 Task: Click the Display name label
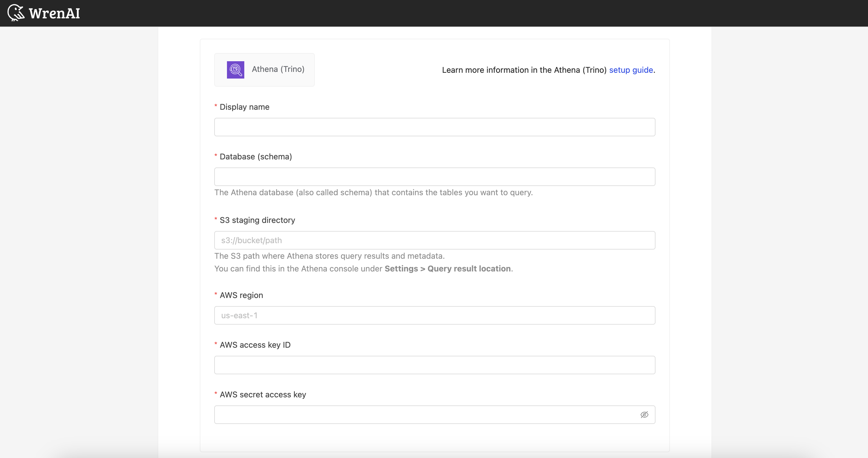tap(244, 107)
